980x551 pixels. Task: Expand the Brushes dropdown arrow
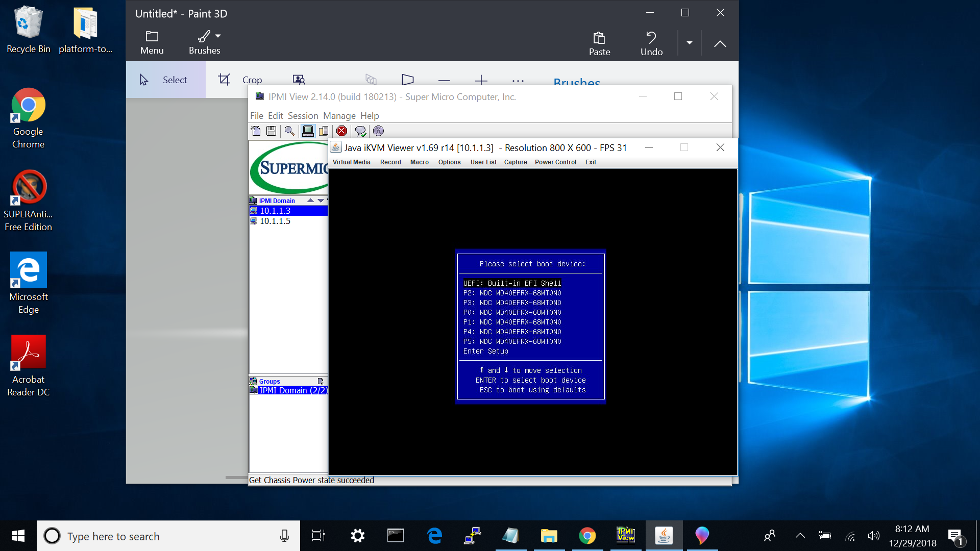(218, 36)
